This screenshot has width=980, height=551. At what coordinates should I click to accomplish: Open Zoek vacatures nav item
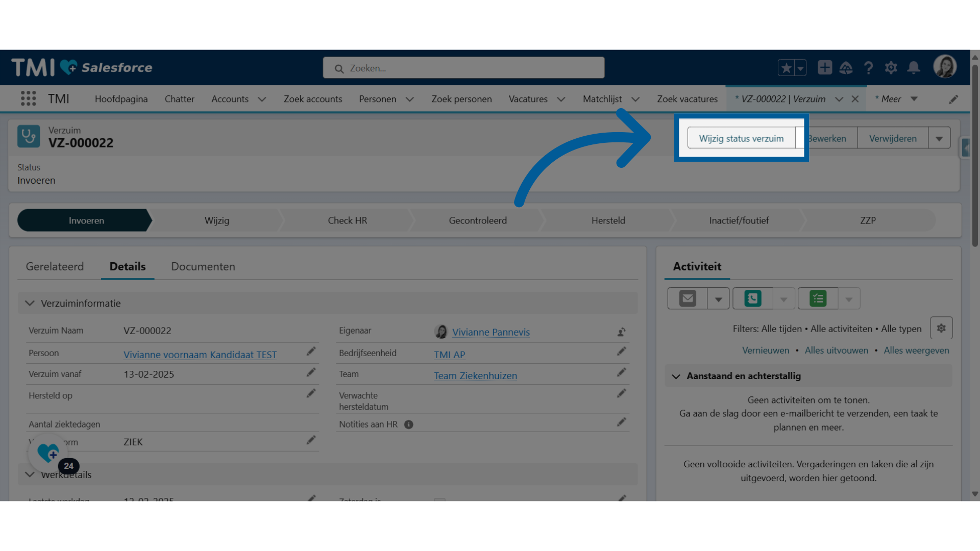coord(687,99)
